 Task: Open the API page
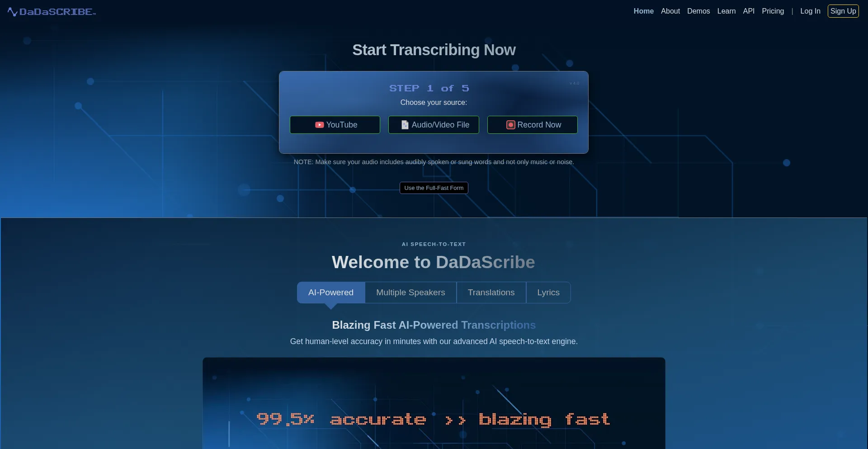point(749,11)
